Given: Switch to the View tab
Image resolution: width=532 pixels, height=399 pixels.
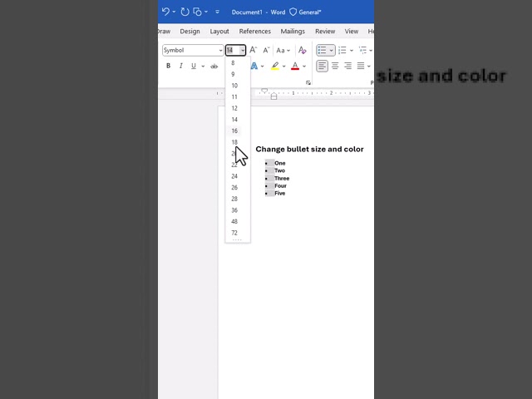Looking at the screenshot, I should 352,32.
